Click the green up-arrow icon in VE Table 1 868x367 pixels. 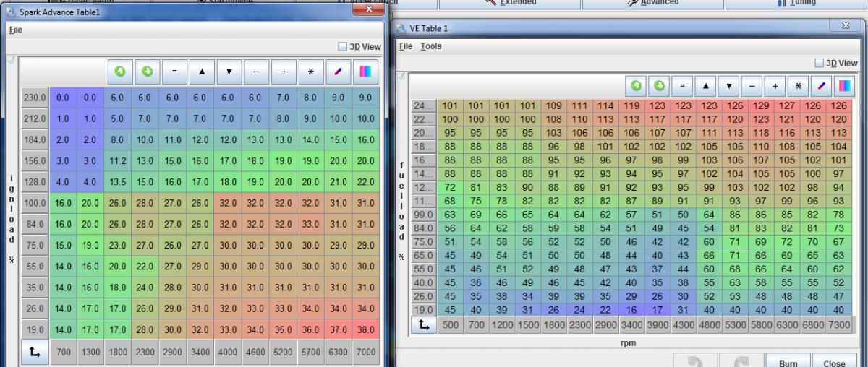637,85
